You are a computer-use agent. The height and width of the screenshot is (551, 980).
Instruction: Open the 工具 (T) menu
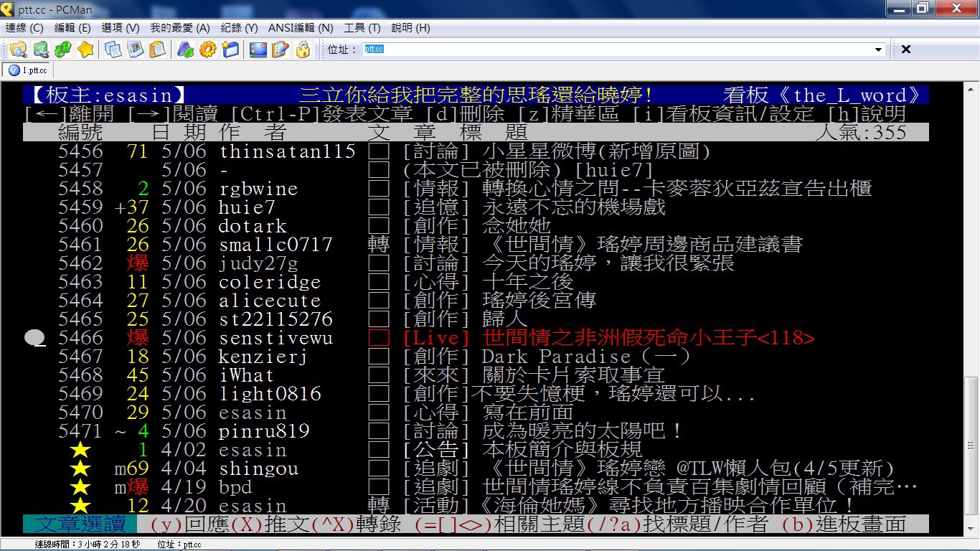coord(362,28)
